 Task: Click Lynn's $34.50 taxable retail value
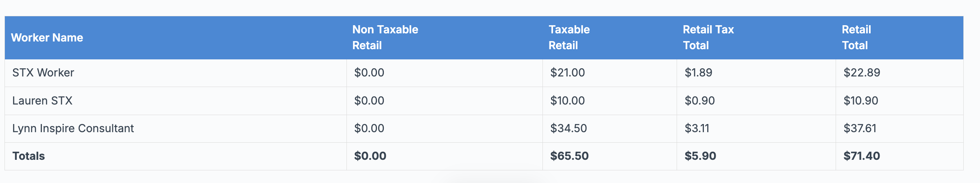coord(568,129)
